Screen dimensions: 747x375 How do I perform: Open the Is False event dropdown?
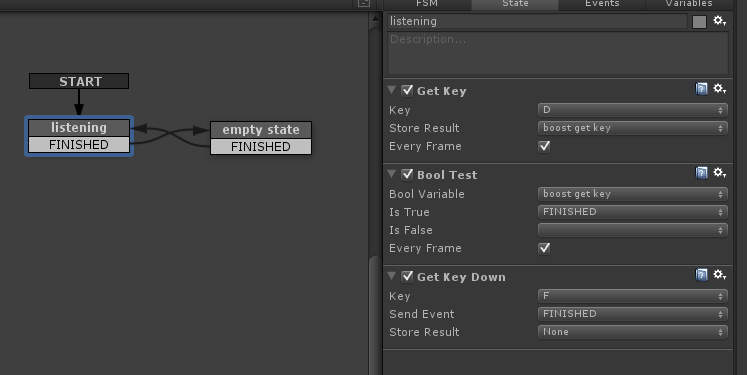pos(633,230)
